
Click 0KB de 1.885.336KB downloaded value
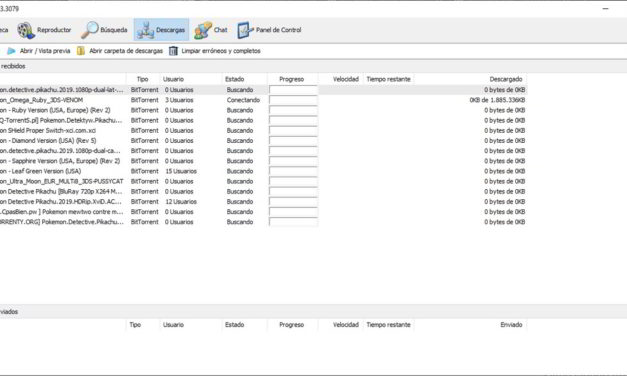click(x=497, y=100)
